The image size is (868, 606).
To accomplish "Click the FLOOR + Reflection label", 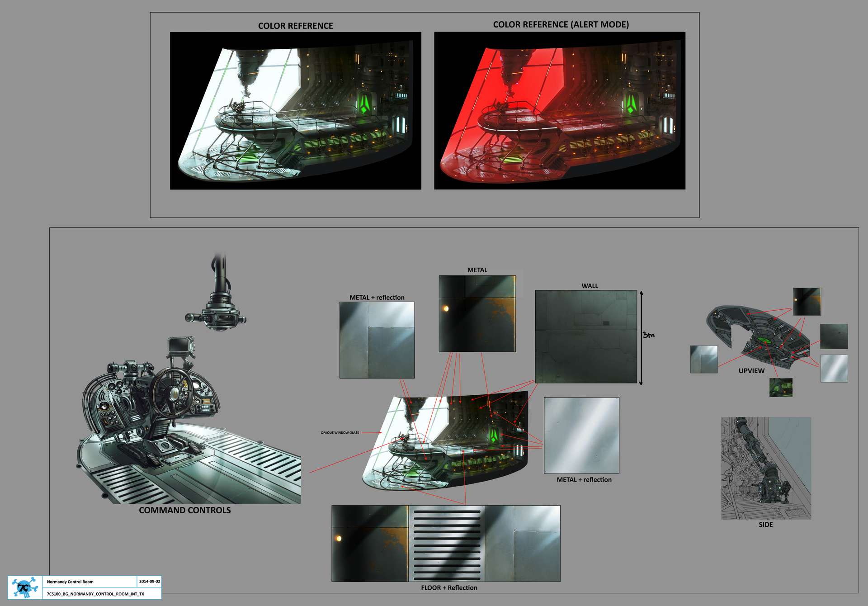I will 449,588.
